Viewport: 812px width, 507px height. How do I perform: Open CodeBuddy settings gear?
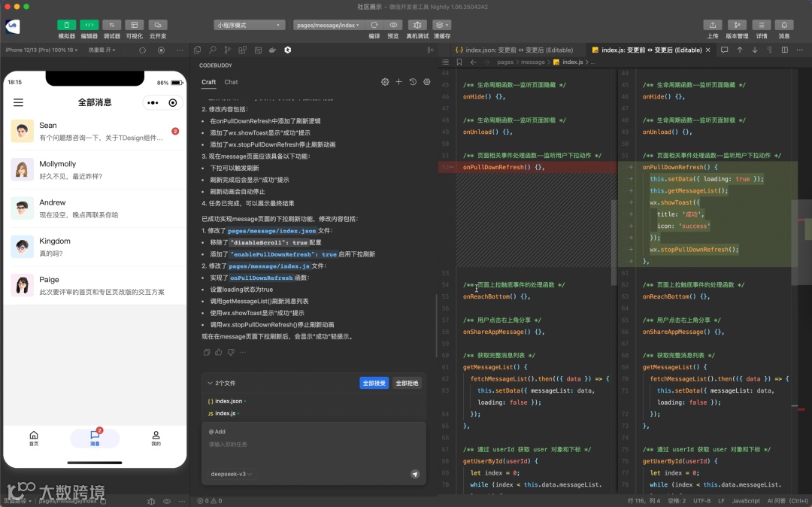pyautogui.click(x=385, y=82)
